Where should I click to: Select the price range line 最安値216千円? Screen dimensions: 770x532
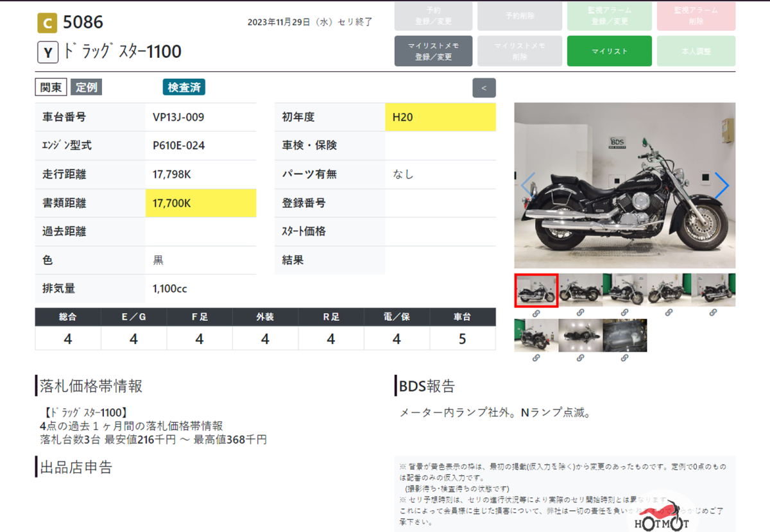pyautogui.click(x=140, y=440)
